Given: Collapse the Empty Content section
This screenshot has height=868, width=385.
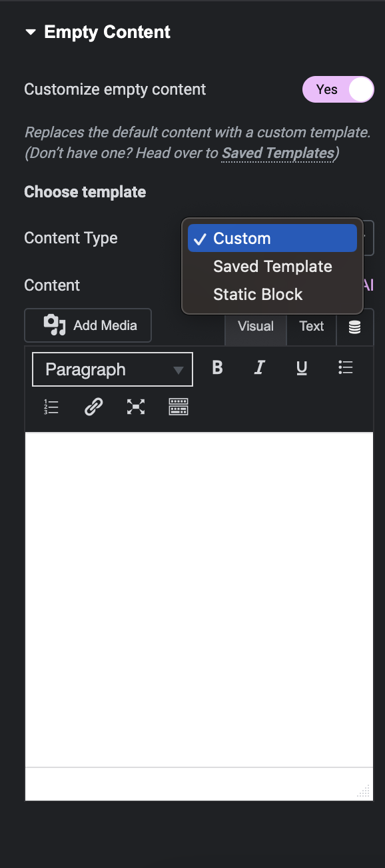Looking at the screenshot, I should pos(97,32).
